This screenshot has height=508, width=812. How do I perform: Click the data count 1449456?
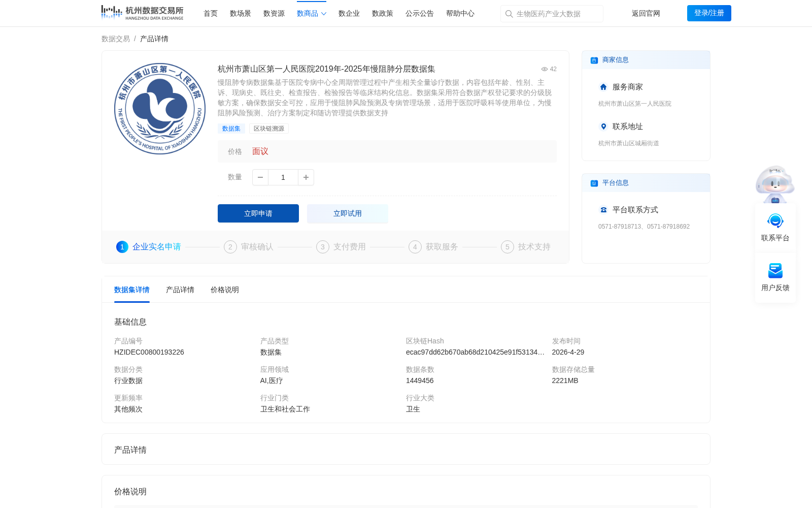point(420,380)
